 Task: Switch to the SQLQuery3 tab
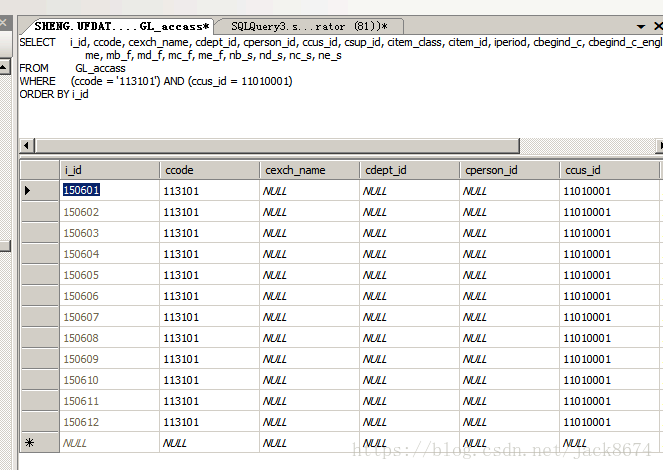pos(308,25)
